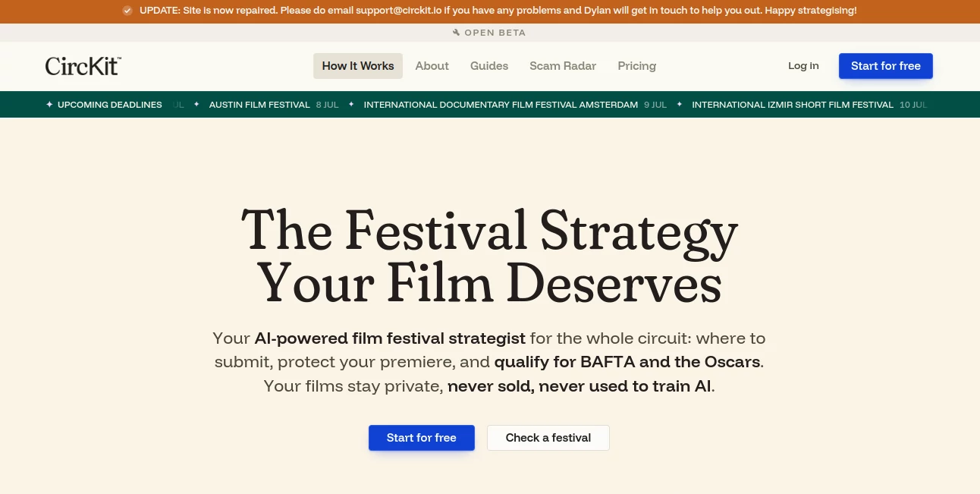Click the sparkle icon before the Izmir Short Film Festival

coord(680,105)
